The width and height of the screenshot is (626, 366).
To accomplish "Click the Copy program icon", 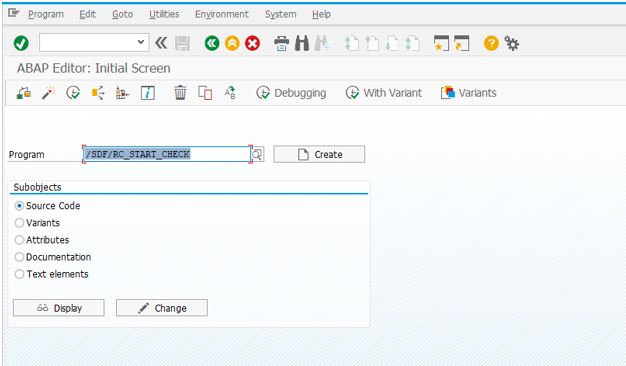I will click(x=205, y=93).
